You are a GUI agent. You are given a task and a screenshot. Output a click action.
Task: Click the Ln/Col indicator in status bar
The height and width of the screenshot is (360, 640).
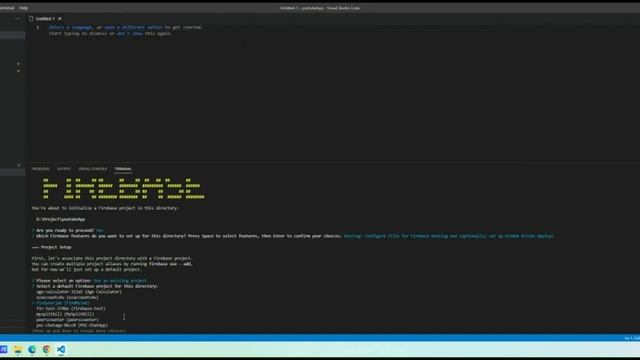632,338
